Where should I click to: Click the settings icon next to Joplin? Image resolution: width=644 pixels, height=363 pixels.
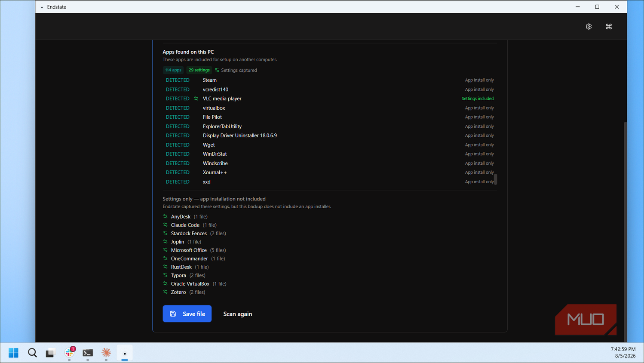[166, 242]
